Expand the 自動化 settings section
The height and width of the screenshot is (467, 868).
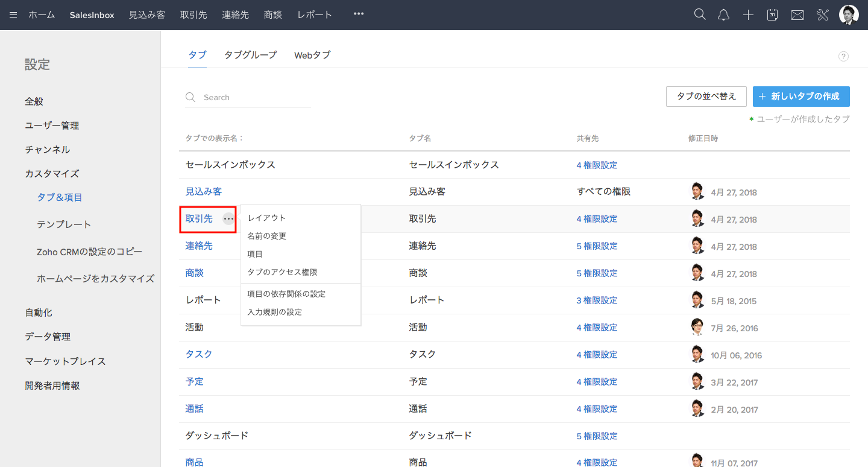[39, 313]
